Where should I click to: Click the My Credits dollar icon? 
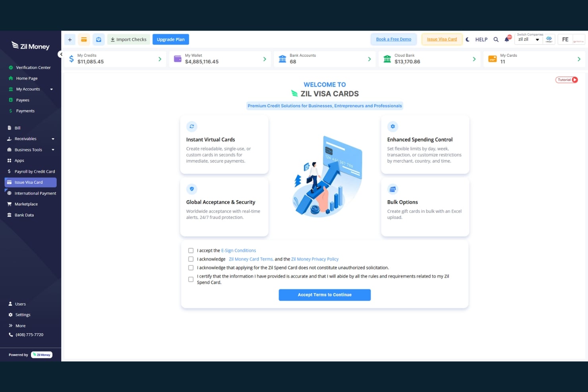click(x=72, y=59)
